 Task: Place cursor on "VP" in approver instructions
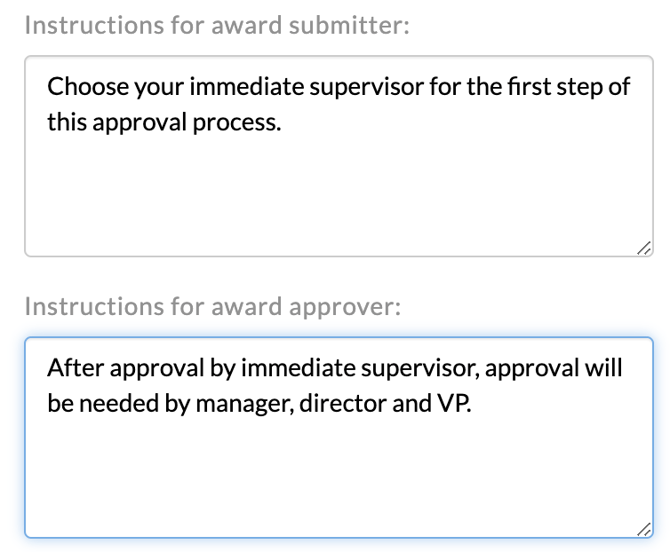(x=449, y=407)
